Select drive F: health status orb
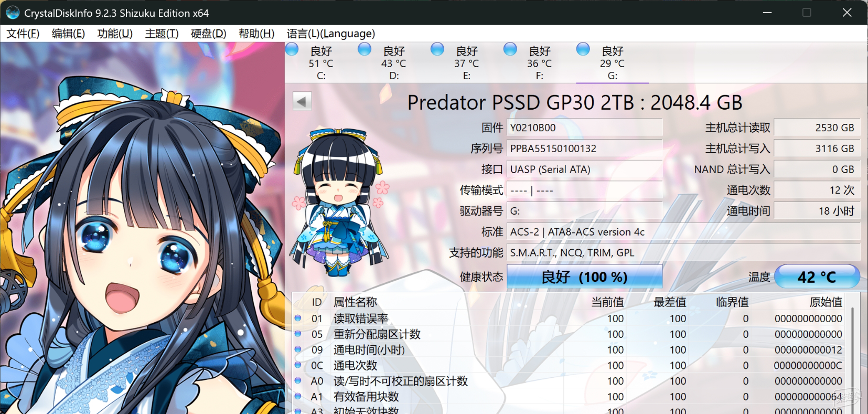 [510, 49]
